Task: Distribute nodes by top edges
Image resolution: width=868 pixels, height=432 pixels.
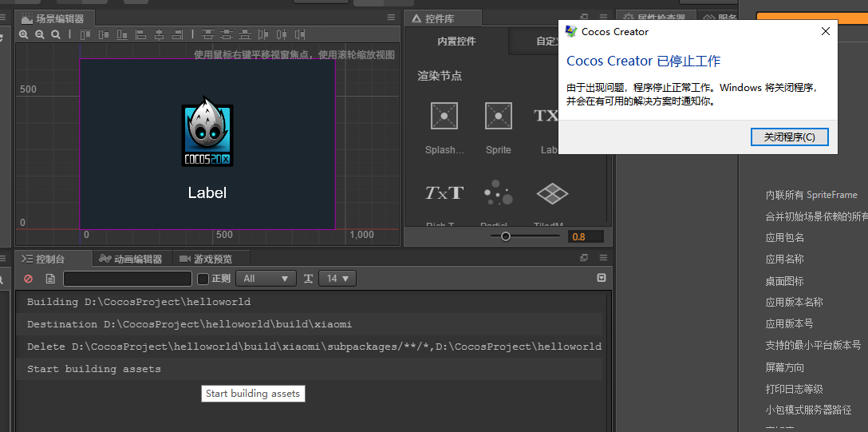Action: 207,34
